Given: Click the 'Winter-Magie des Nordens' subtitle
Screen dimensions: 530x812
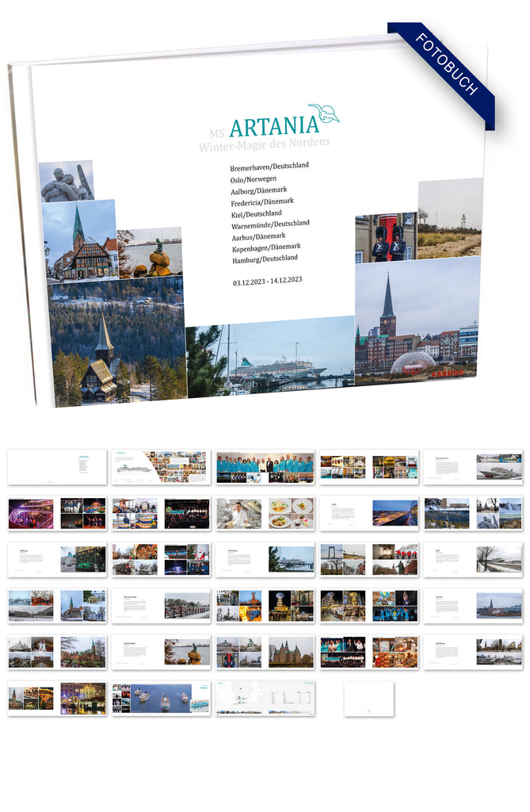Looking at the screenshot, I should pyautogui.click(x=264, y=143).
